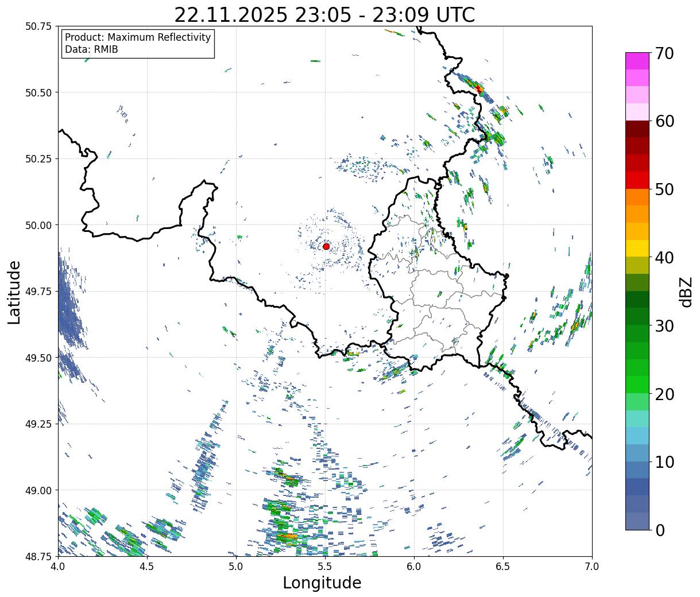Click colorbar tick label 10

tap(664, 462)
